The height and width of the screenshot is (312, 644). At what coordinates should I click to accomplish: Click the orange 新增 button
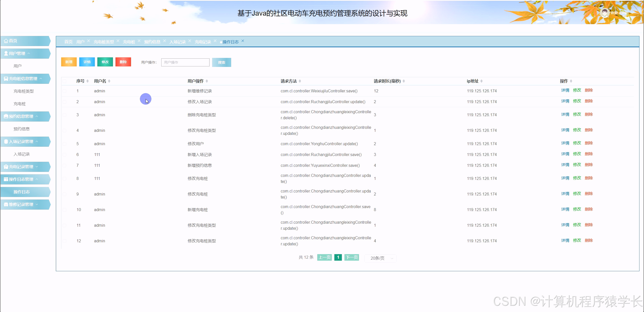point(69,62)
